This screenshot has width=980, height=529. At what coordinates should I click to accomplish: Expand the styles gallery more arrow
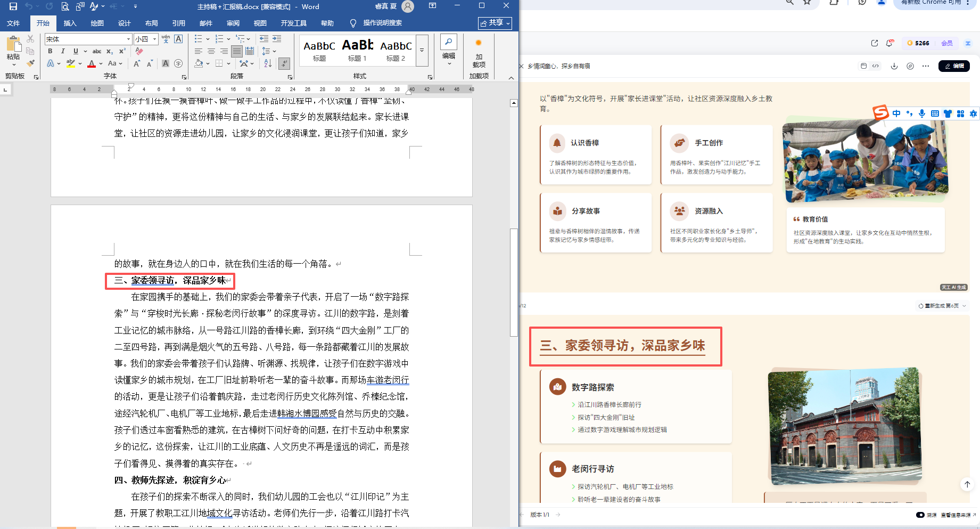(422, 50)
